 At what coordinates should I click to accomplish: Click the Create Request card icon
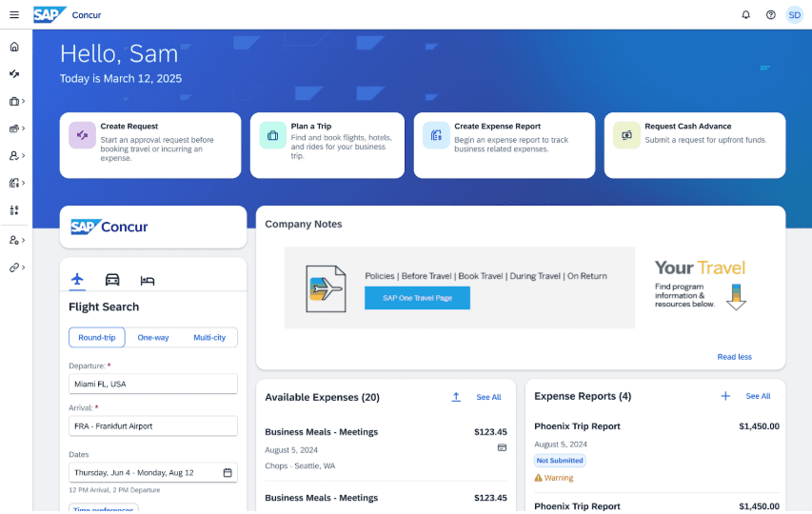[82, 135]
